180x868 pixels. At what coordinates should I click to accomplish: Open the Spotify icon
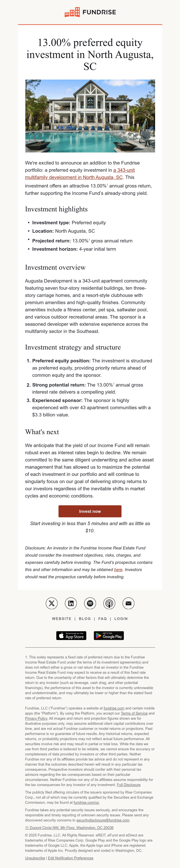pyautogui.click(x=90, y=603)
